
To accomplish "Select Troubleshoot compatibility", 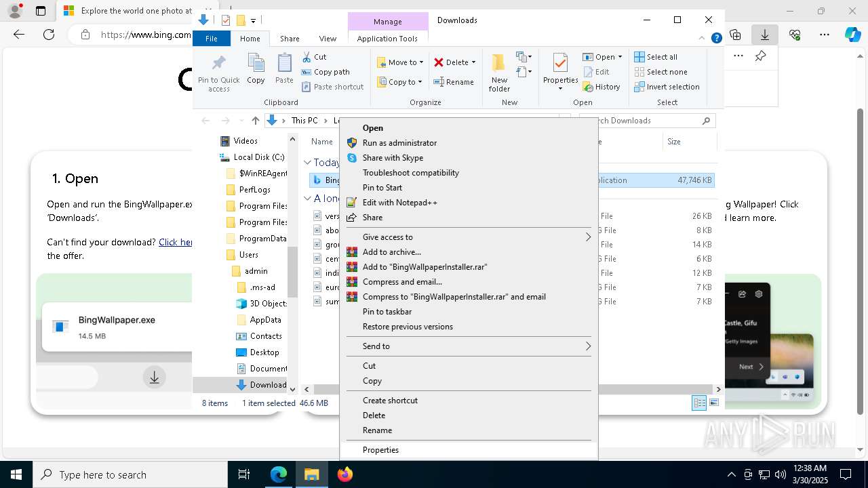I will (x=469, y=173).
